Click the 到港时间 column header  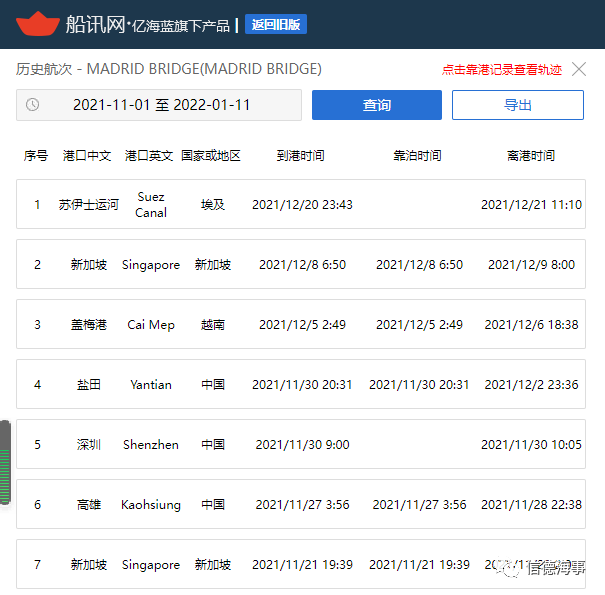coord(300,156)
